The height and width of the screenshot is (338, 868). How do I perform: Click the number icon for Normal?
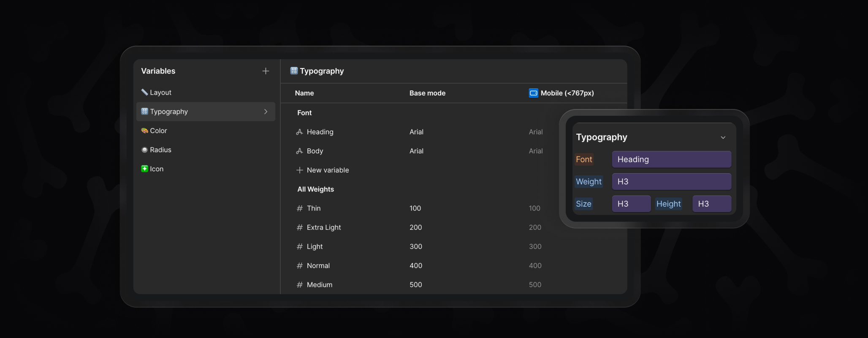(x=300, y=265)
